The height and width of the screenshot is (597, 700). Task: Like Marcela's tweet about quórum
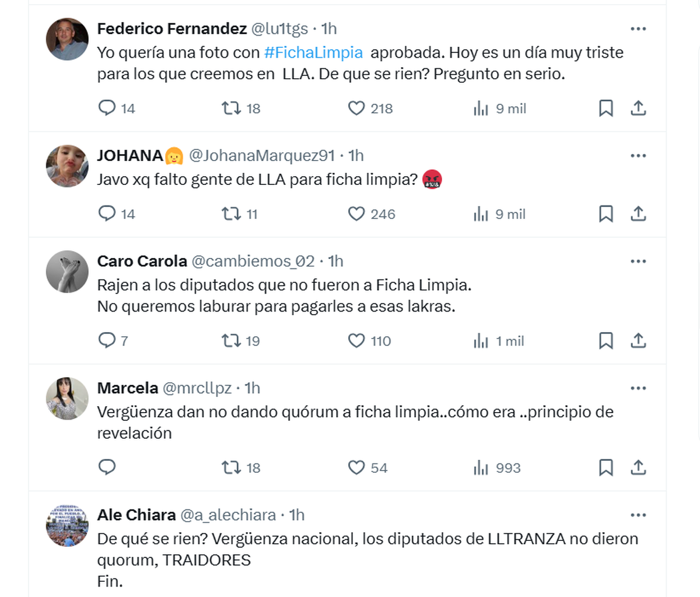pos(356,467)
